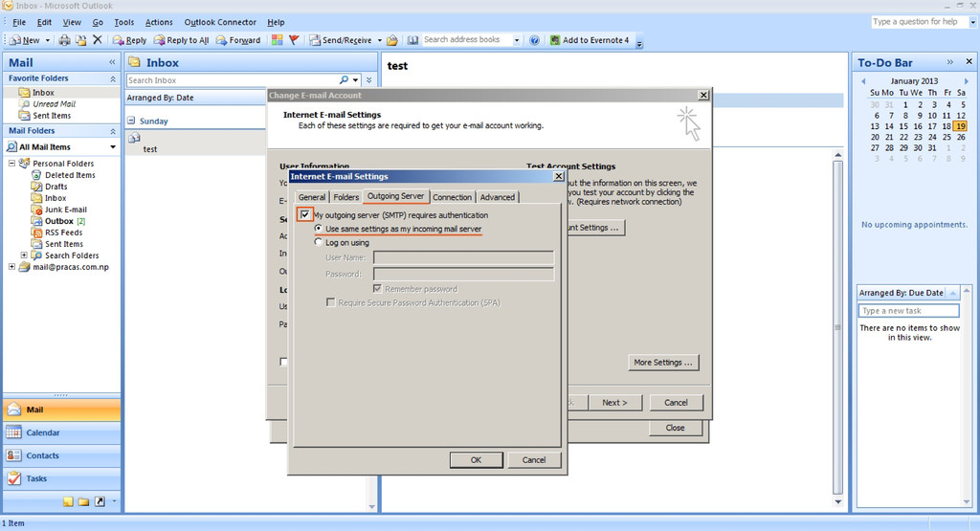Select RSS Feeds folder

click(x=56, y=232)
